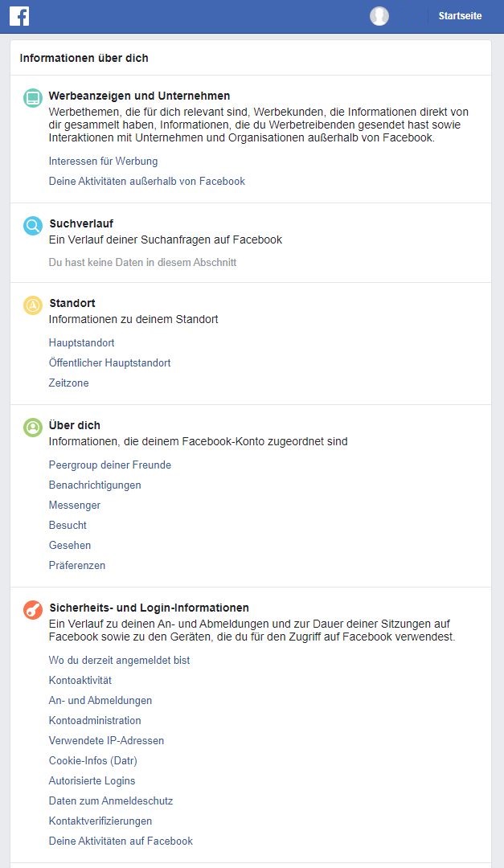Open Deine Aktivitäten außerhalb von Facebook
The height and width of the screenshot is (868, 504).
[146, 182]
